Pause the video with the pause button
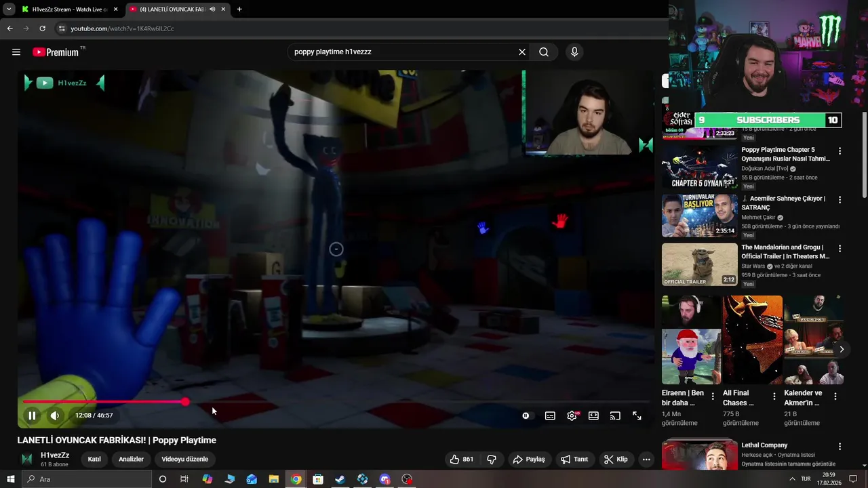The width and height of the screenshot is (868, 488). pyautogui.click(x=32, y=415)
